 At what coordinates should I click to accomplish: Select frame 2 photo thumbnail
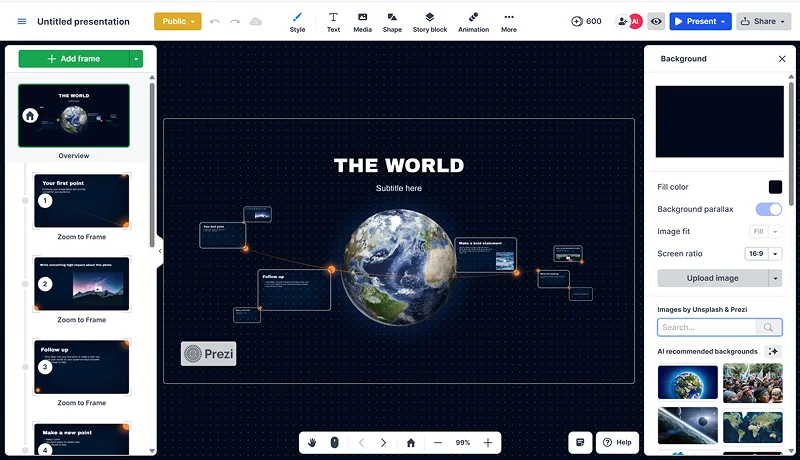click(82, 284)
